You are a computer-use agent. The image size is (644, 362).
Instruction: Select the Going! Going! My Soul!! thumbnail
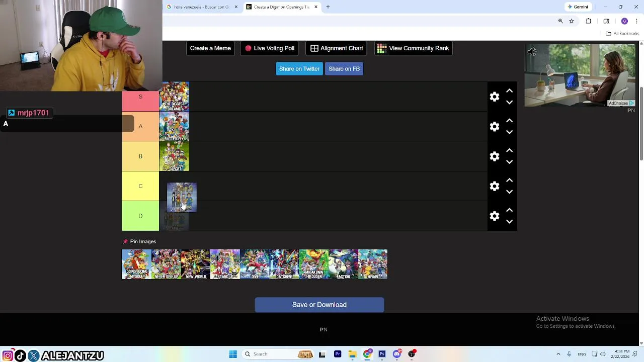coord(136,264)
